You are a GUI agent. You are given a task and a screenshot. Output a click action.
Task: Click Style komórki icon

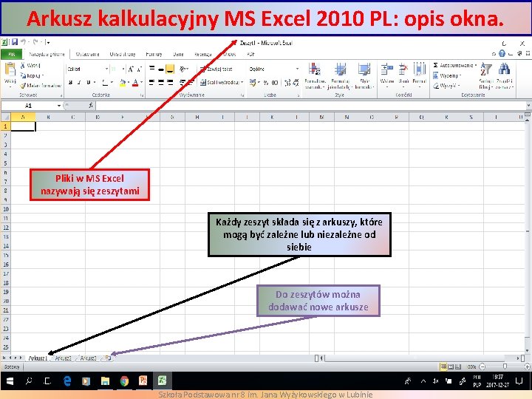[364, 69]
